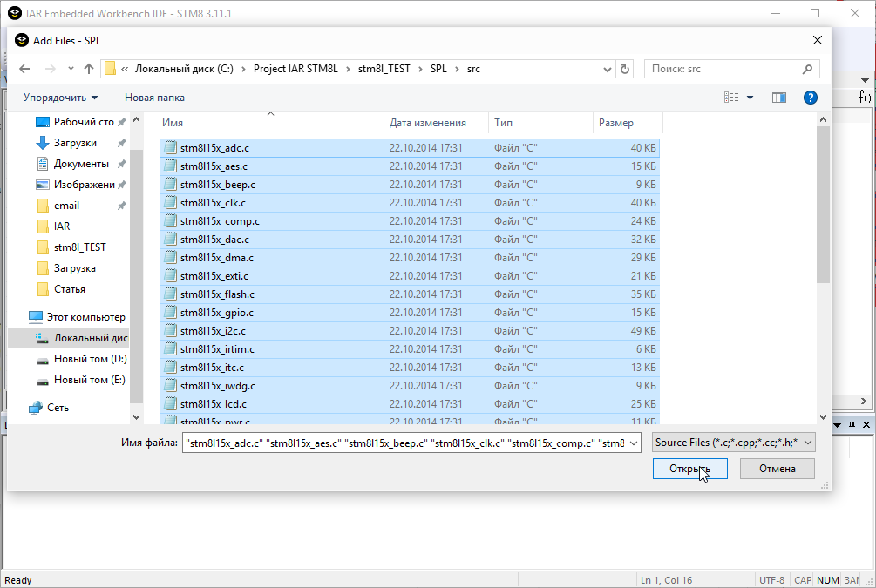Viewport: 876px width, 588px height.
Task: Select file stm8l15x_iwdg.c
Action: point(410,386)
